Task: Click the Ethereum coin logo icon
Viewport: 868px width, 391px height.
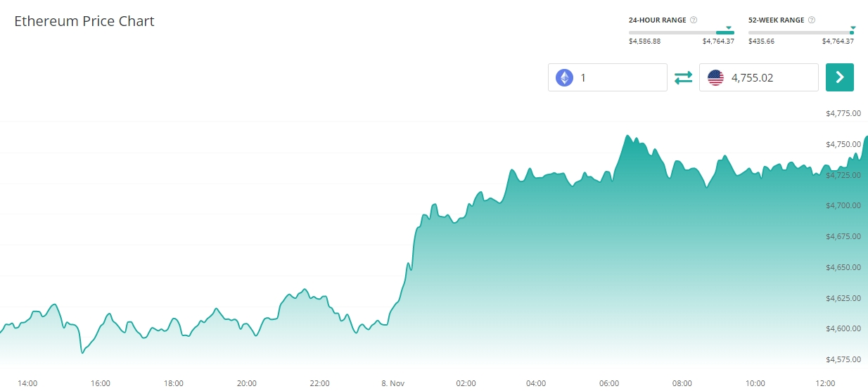Action: point(564,77)
